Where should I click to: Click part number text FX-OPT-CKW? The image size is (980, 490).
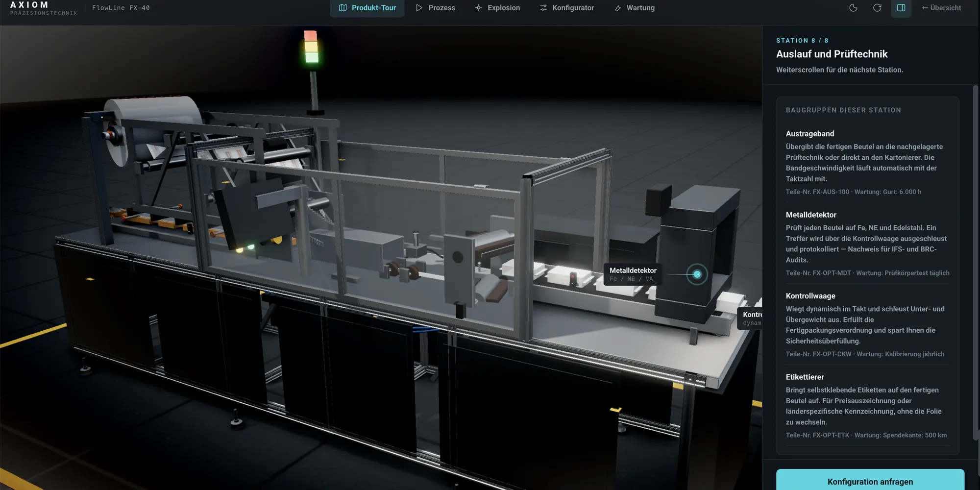(x=832, y=354)
